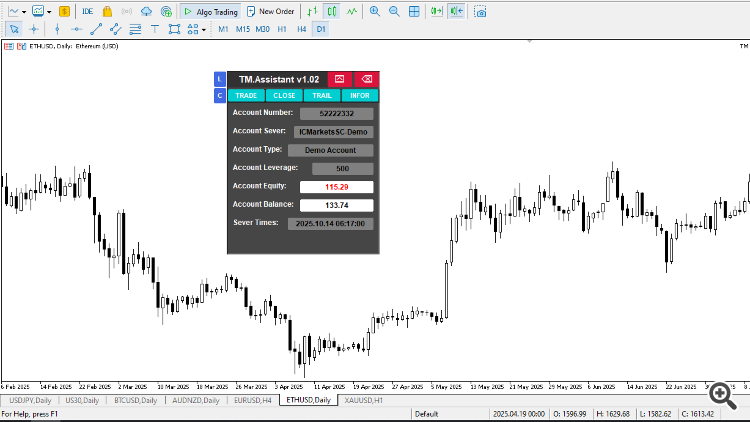Viewport: 750px width, 422px height.
Task: Open the Market shopping bag icon
Action: pos(107,11)
